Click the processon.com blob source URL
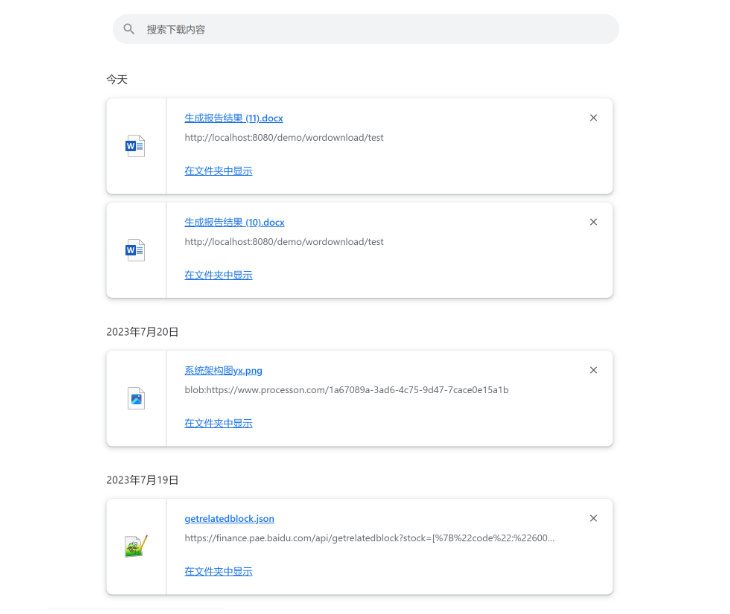 [x=346, y=390]
